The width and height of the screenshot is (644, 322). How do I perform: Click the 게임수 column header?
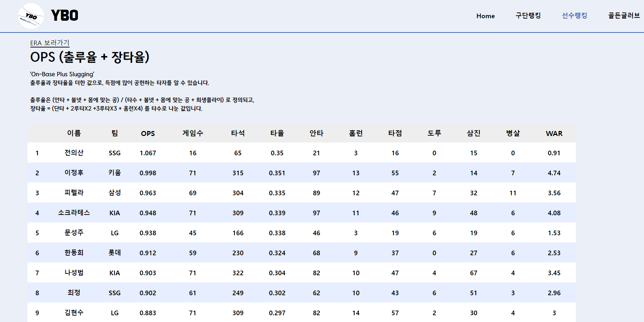[193, 133]
